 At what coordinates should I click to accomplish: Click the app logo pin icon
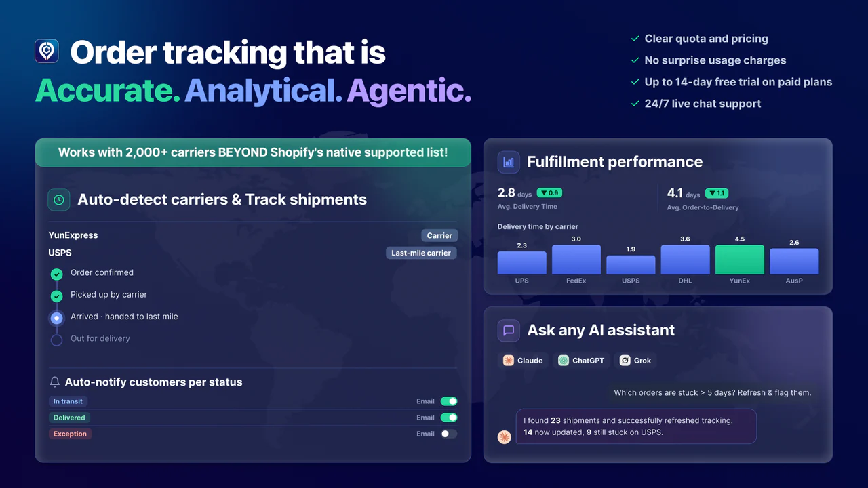point(47,52)
